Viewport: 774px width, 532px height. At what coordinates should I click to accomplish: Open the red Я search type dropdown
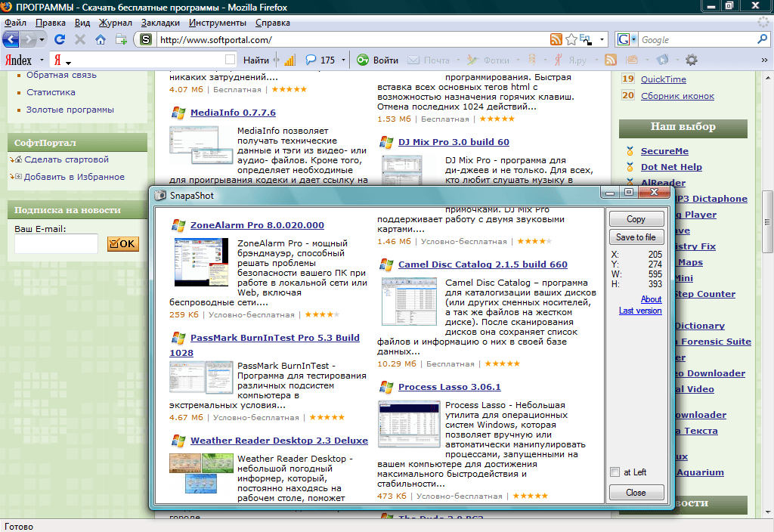62,60
